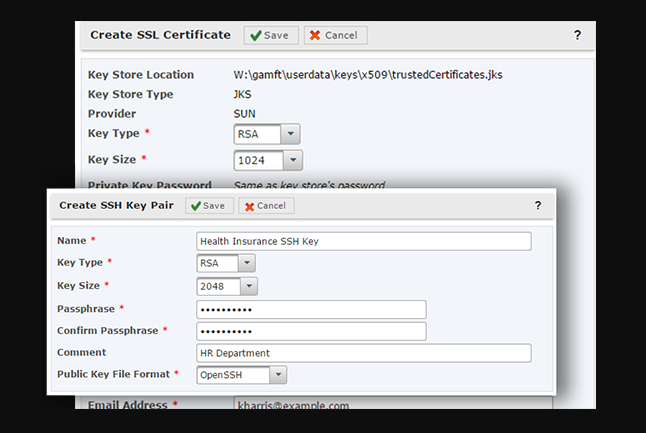The image size is (646, 433).
Task: Save the SSL certificate form
Action: click(x=271, y=35)
